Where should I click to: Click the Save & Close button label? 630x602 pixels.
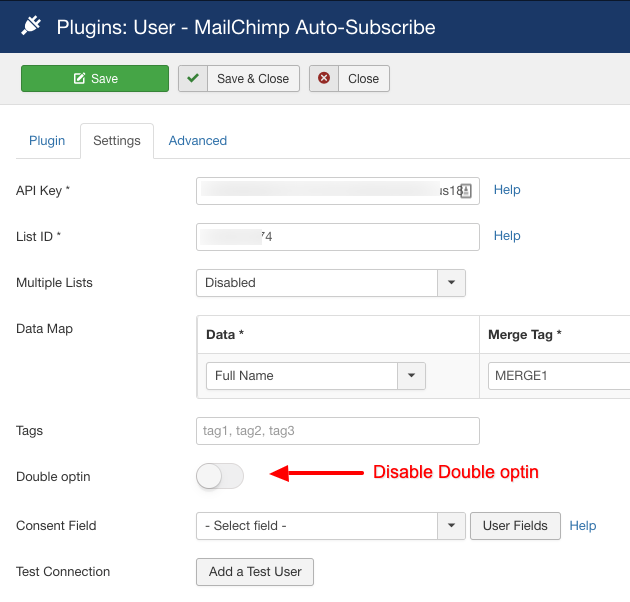(253, 78)
